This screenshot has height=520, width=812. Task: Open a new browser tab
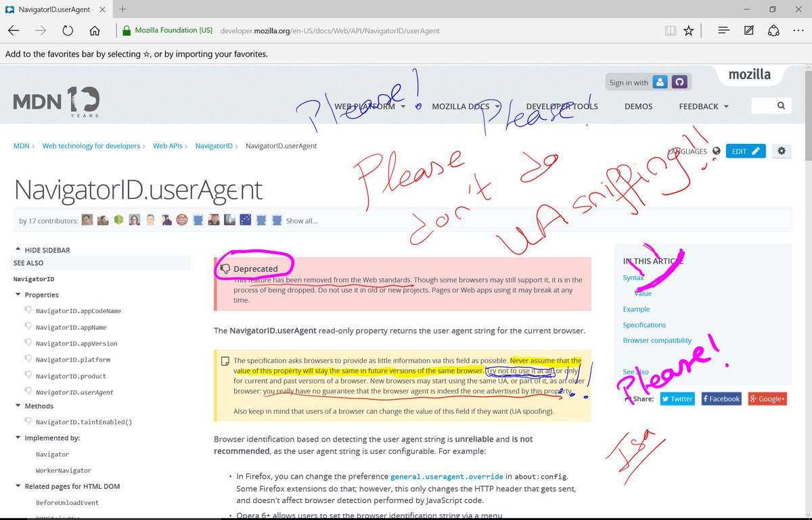click(122, 9)
